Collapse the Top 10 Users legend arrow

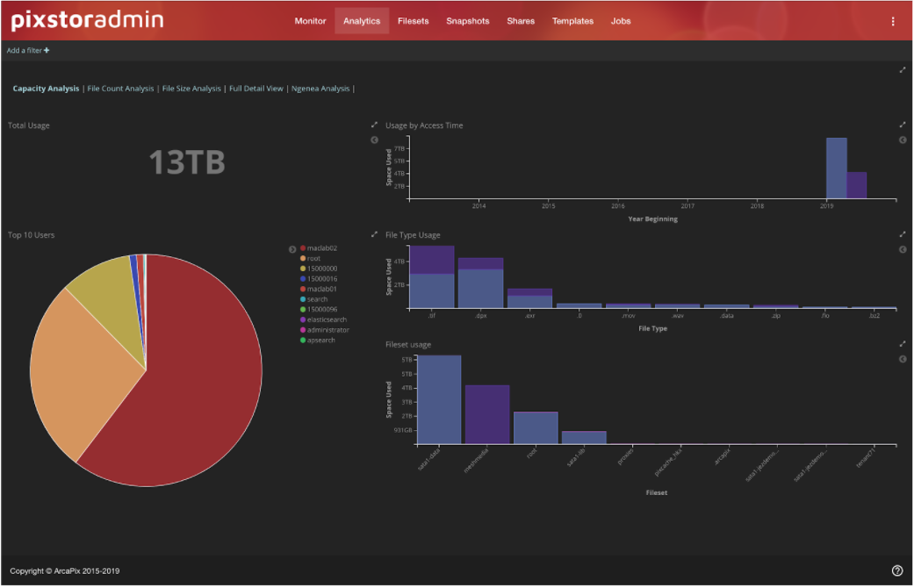click(x=292, y=249)
